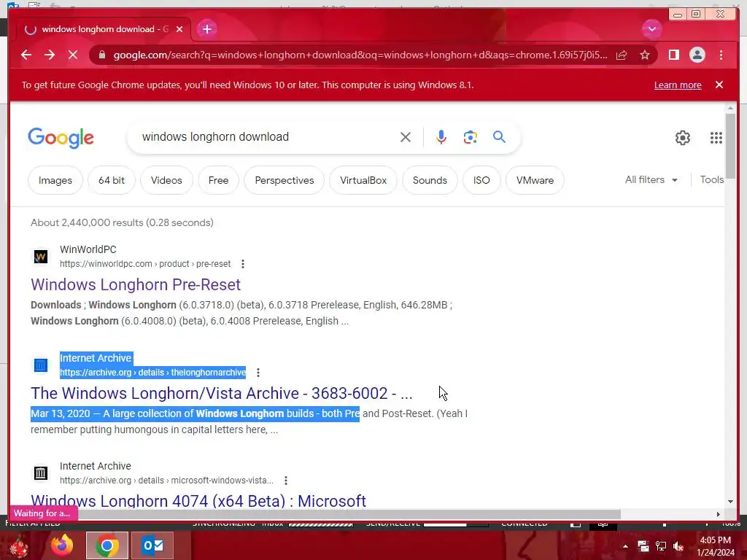
Task: Click the archive.org thelonghornarchive URL
Action: click(153, 373)
